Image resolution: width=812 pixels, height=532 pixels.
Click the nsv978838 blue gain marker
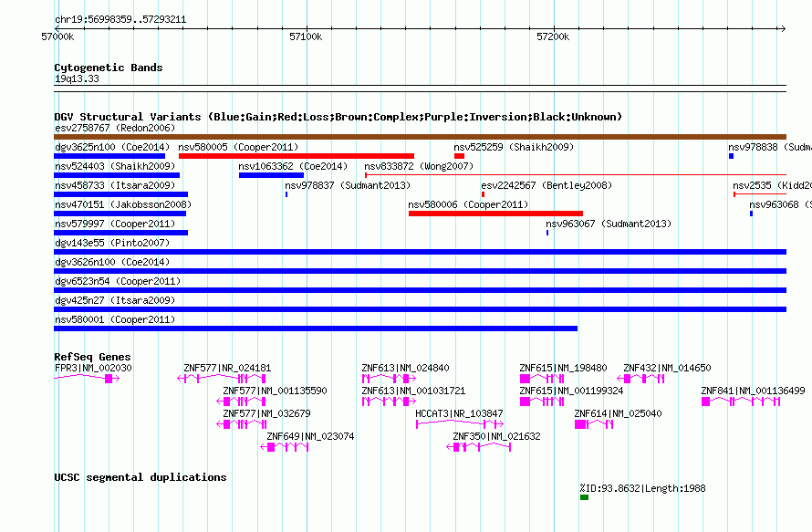(731, 156)
